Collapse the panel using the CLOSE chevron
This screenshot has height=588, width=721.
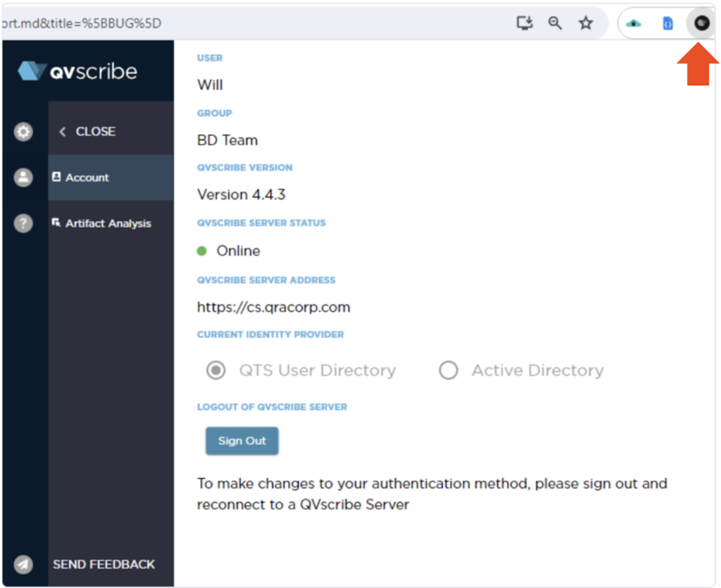pyautogui.click(x=62, y=131)
